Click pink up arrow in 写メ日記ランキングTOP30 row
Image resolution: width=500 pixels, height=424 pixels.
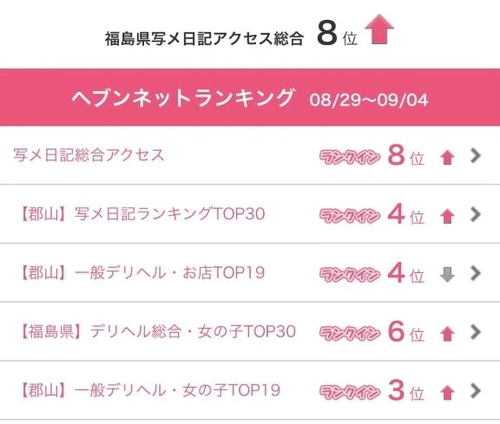pyautogui.click(x=447, y=216)
